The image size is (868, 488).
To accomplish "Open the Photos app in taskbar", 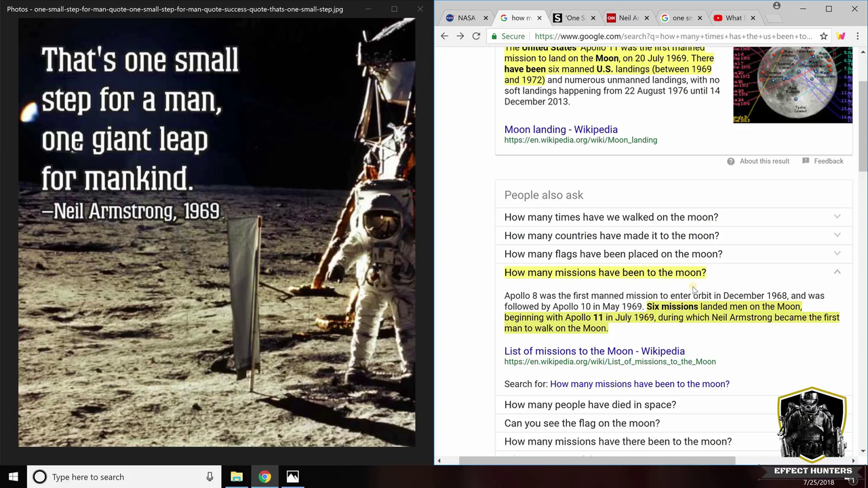I will [x=292, y=476].
